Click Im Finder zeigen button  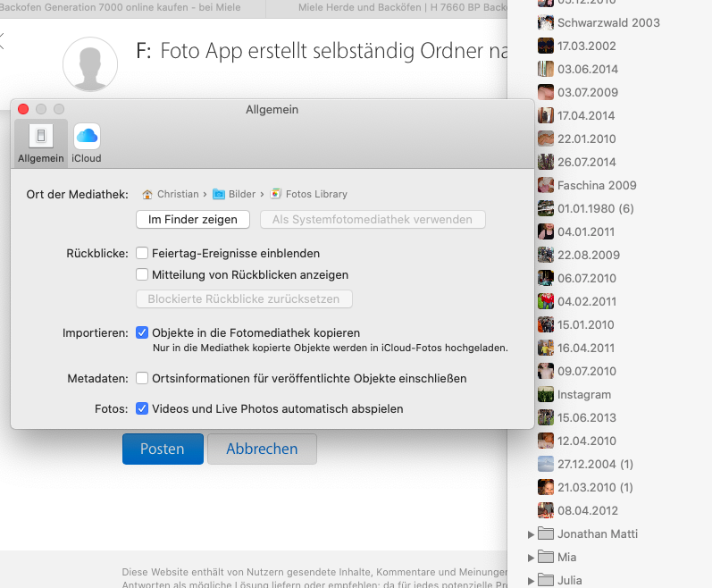pyautogui.click(x=193, y=219)
